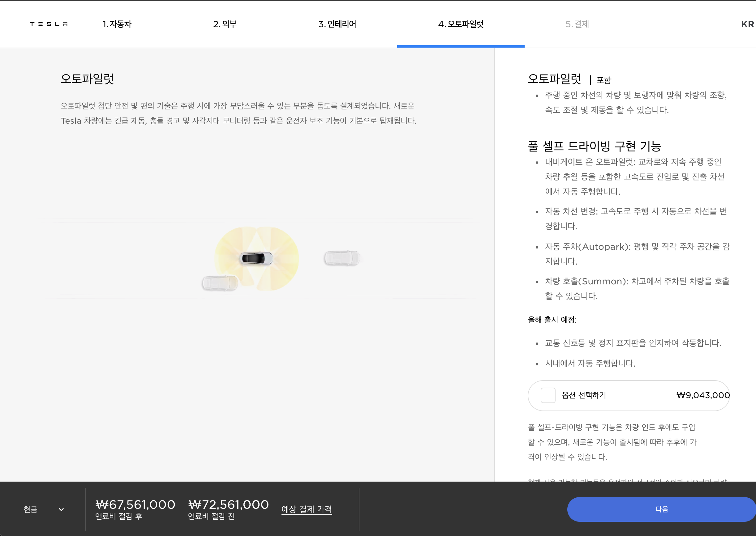Select the 4. 오토파일럿 tab

tap(460, 24)
